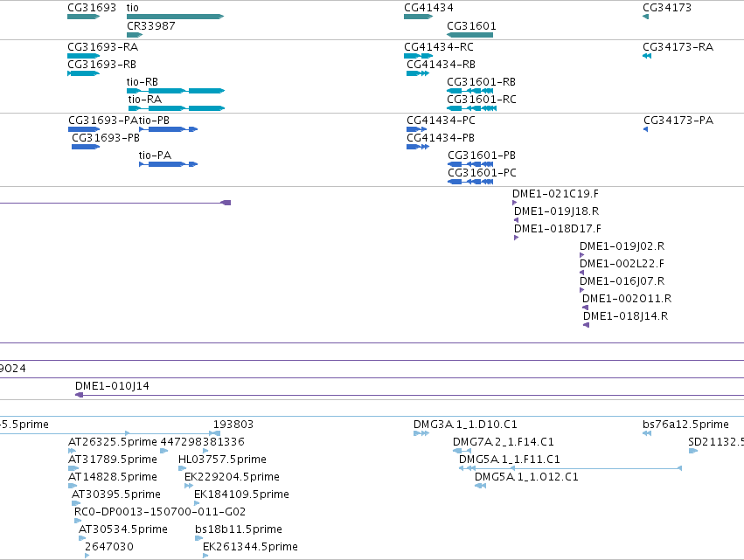Select transcript CG34173-RA

tap(678, 47)
